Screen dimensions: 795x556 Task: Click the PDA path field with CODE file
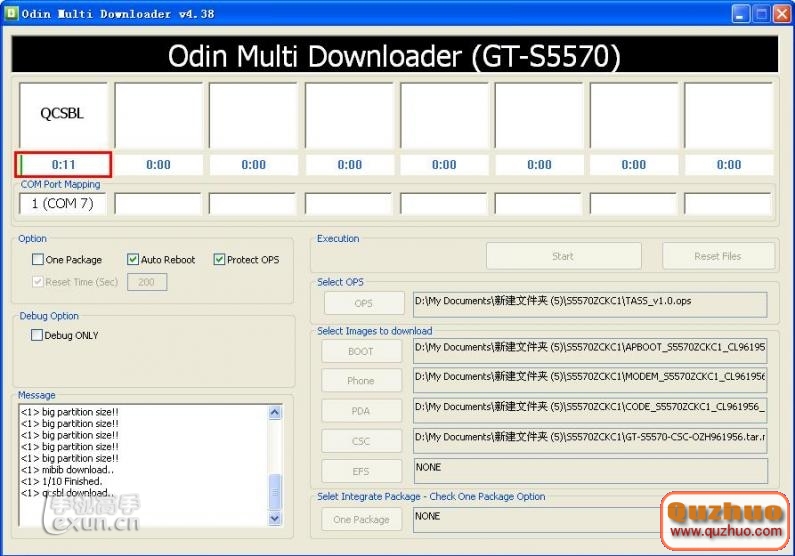click(x=590, y=411)
